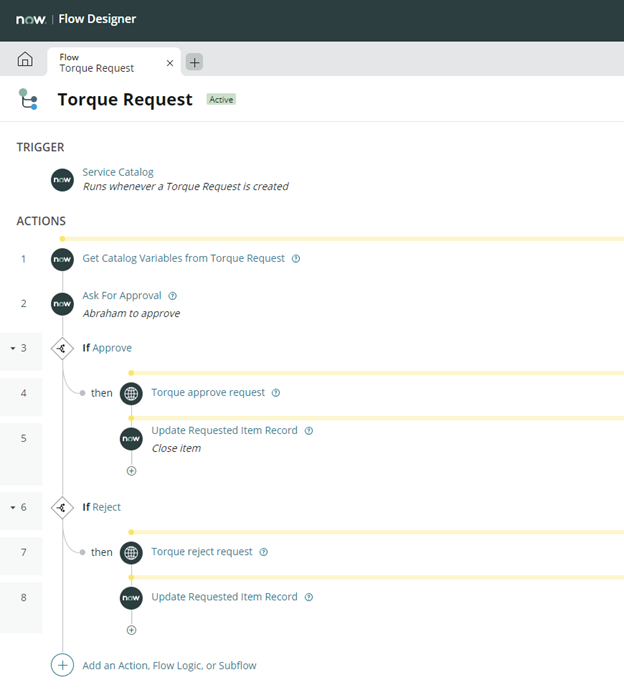Open the Torque approve request action

point(208,393)
